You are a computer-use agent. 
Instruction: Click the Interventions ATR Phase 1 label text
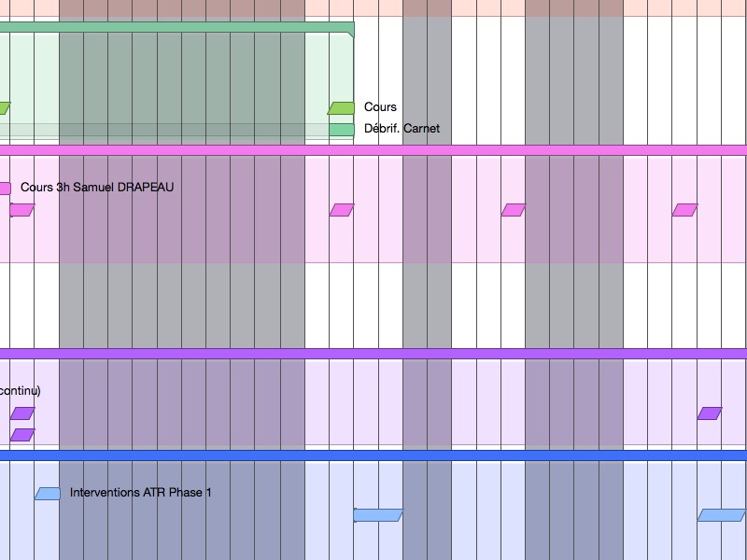[140, 493]
